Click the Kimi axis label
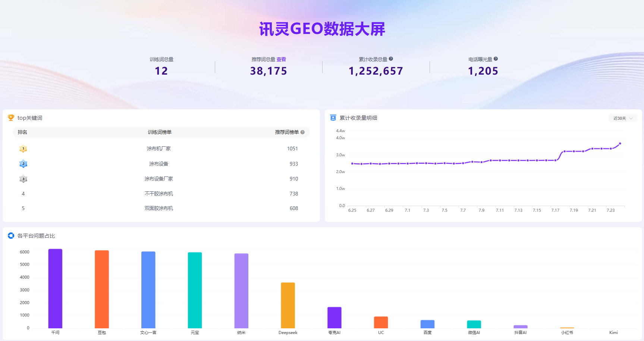The height and width of the screenshot is (341, 644). click(x=613, y=332)
